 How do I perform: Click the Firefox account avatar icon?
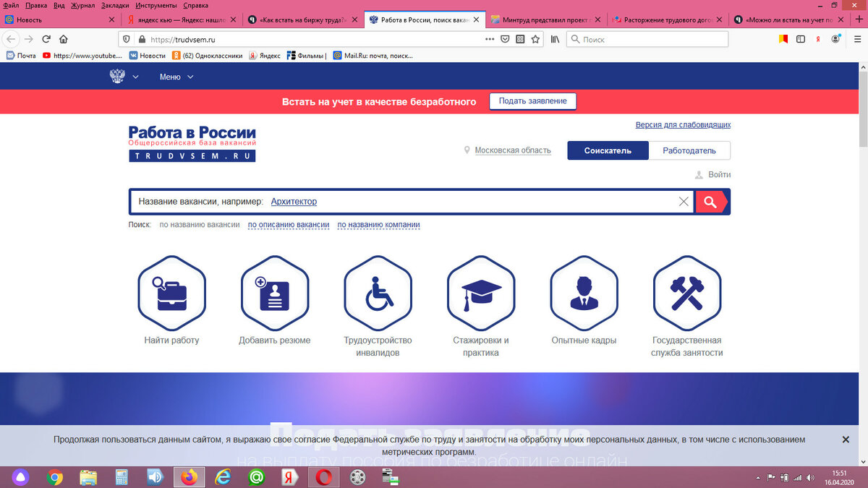(836, 39)
